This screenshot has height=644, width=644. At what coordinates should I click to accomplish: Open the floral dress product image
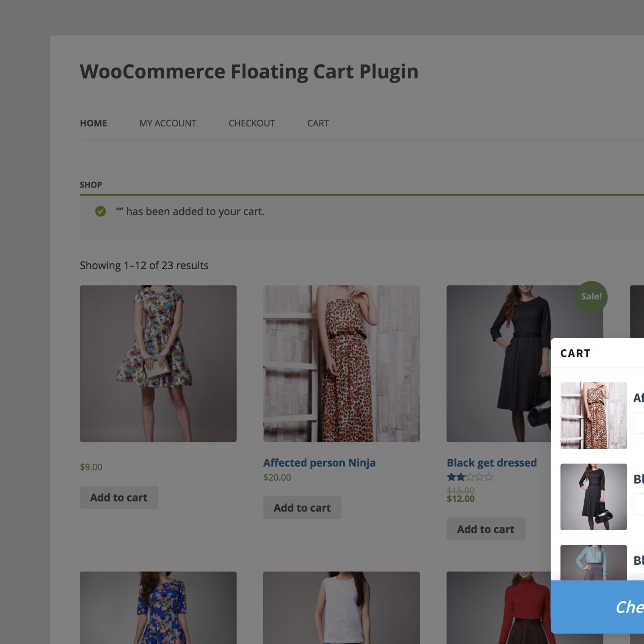[x=158, y=364]
